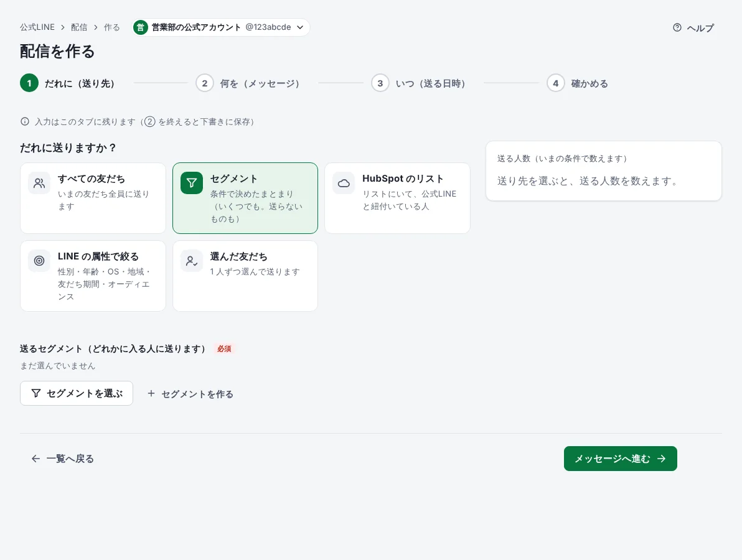Click the まだ選んでいません text
742x560 pixels.
58,366
